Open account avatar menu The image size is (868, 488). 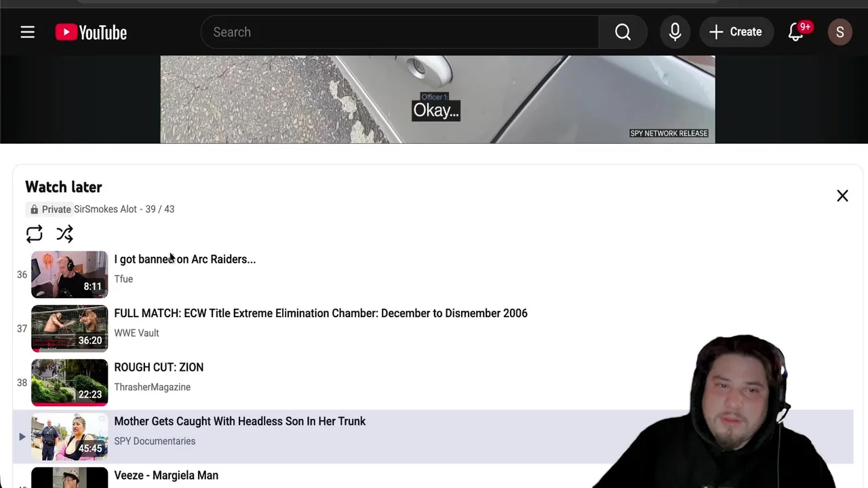[x=840, y=32]
